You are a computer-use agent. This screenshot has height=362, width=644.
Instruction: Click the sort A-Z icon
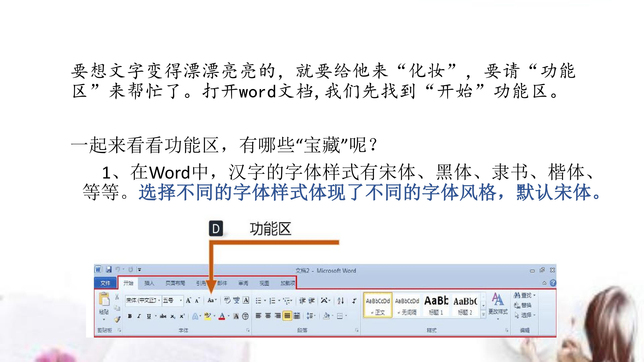click(340, 300)
